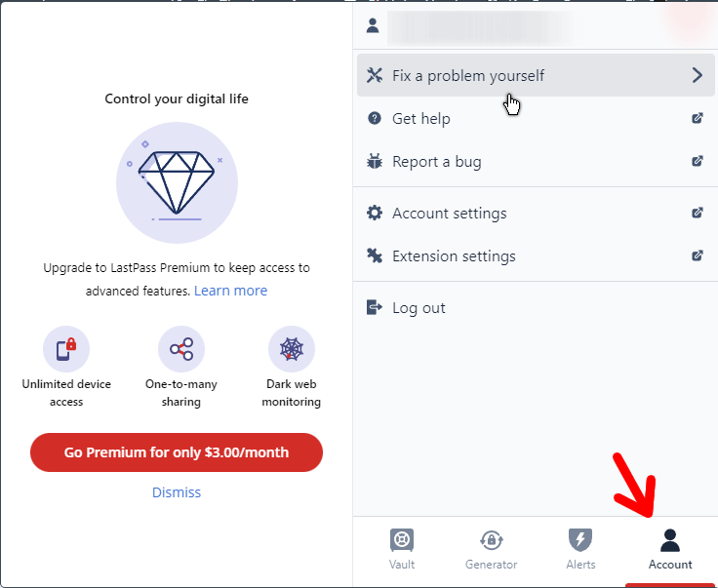Select the Alerts shield icon
Viewport: 718px width, 588px height.
[580, 540]
